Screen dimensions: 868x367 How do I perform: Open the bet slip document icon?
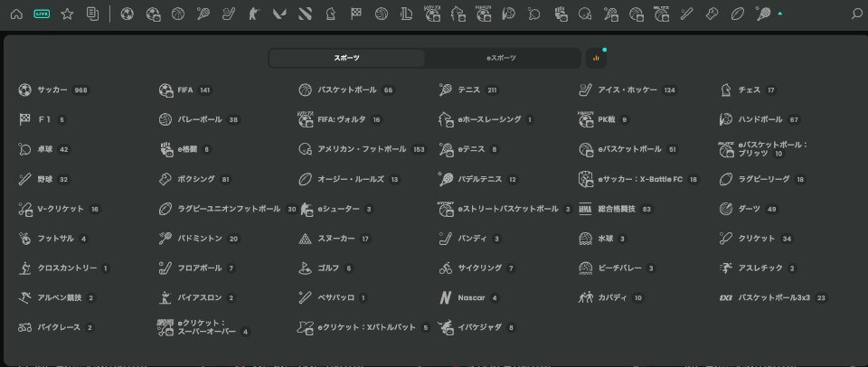[x=92, y=14]
